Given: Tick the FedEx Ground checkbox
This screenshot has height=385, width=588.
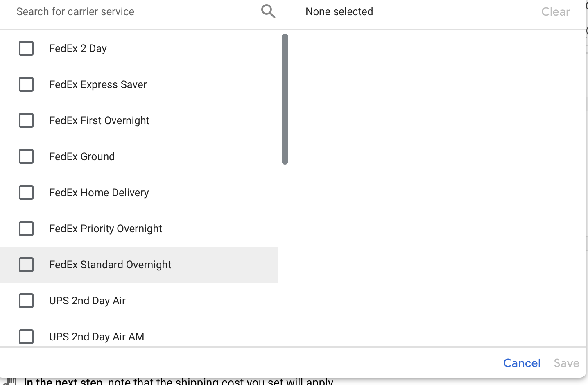Looking at the screenshot, I should (x=26, y=156).
